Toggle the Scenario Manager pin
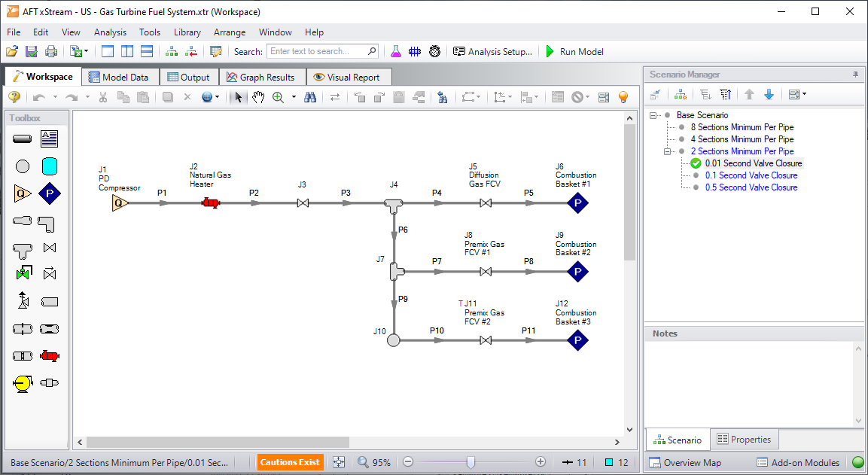This screenshot has height=475, width=868. click(x=855, y=75)
